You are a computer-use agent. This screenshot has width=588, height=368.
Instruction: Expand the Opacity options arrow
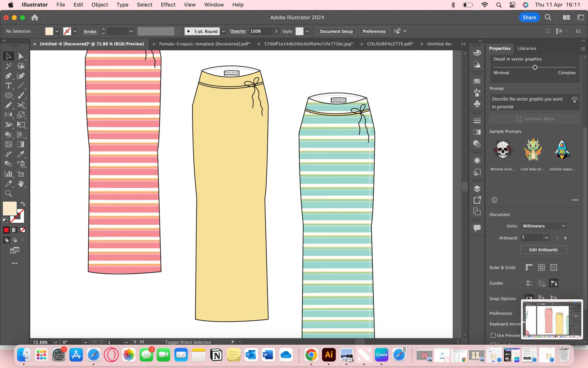click(x=276, y=31)
